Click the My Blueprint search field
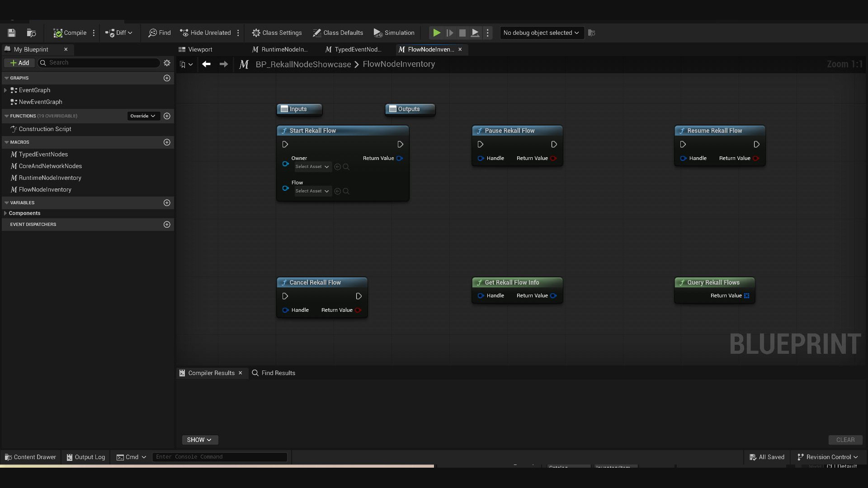The image size is (868, 488). 99,63
